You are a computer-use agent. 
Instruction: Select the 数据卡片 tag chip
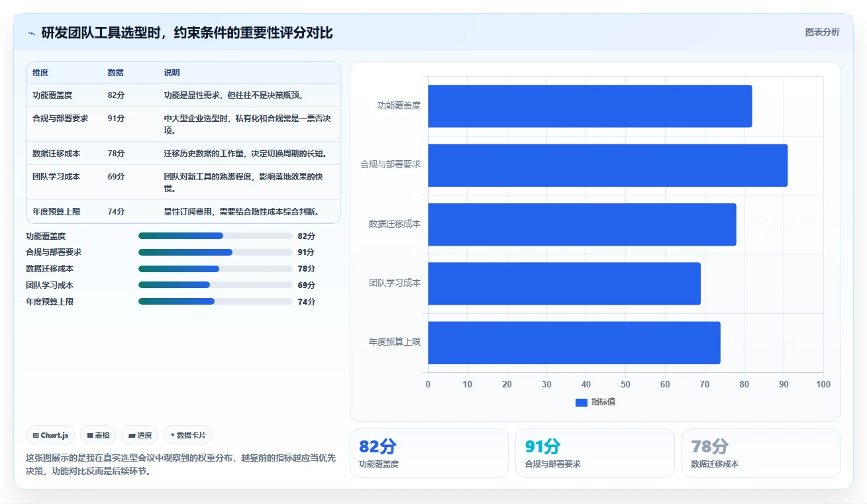click(x=188, y=435)
